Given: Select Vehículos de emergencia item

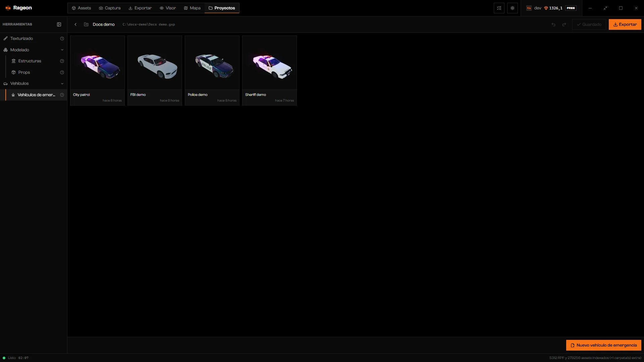Looking at the screenshot, I should pos(34,95).
